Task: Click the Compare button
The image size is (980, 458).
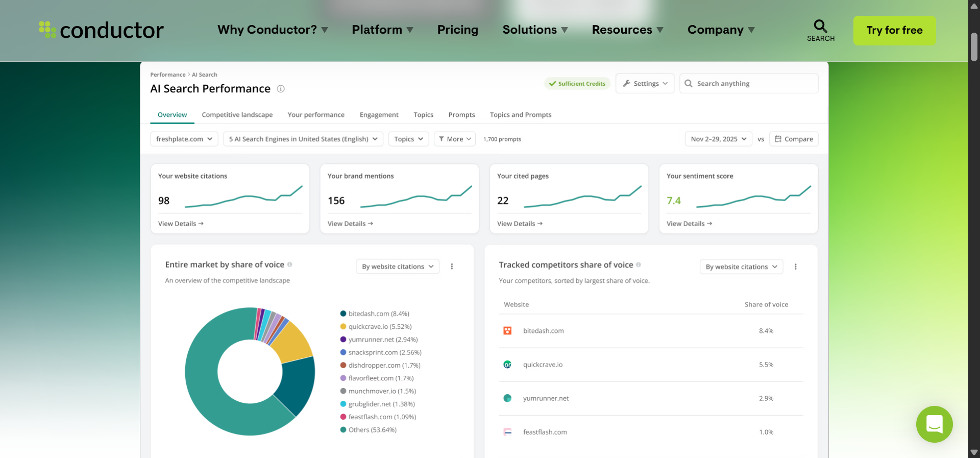Action: click(794, 139)
